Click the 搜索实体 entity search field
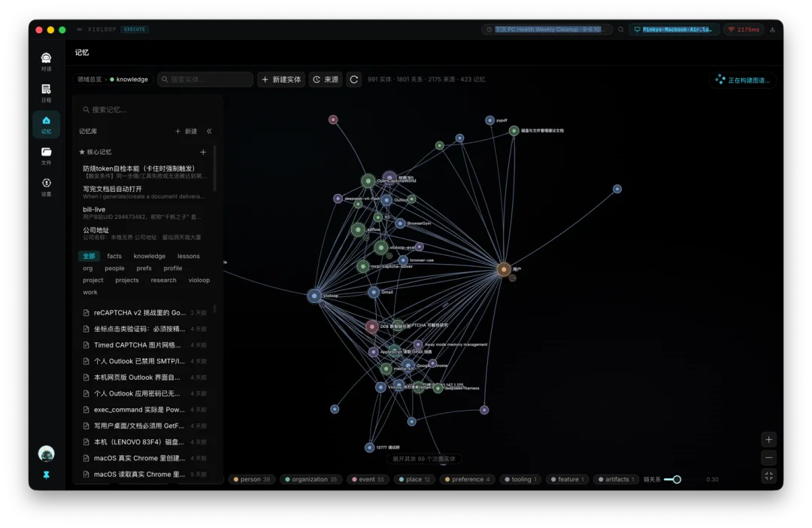The image size is (812, 528). (205, 79)
